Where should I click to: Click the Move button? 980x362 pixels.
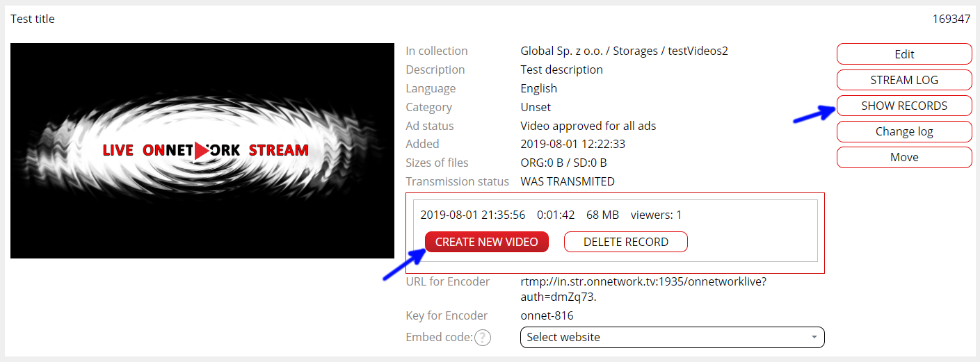904,157
